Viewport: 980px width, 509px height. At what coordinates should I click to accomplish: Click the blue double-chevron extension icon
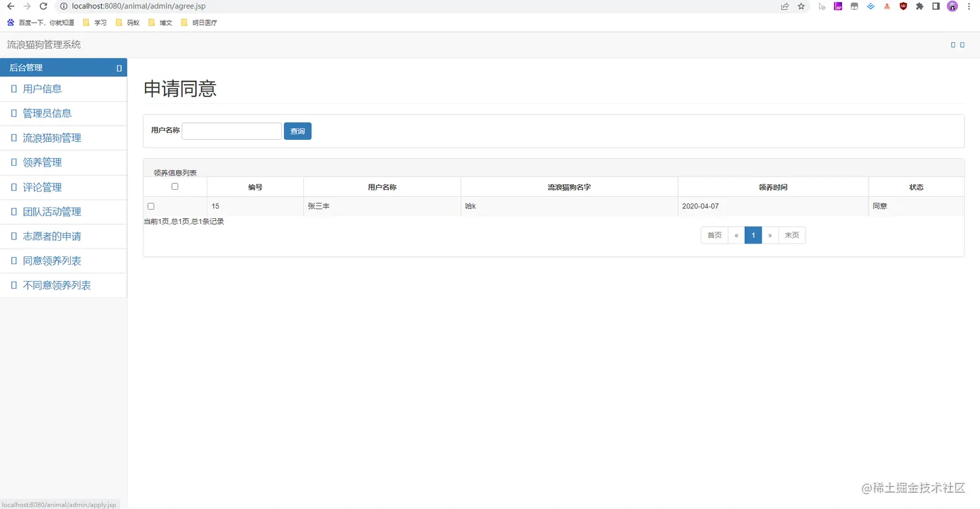coord(870,6)
